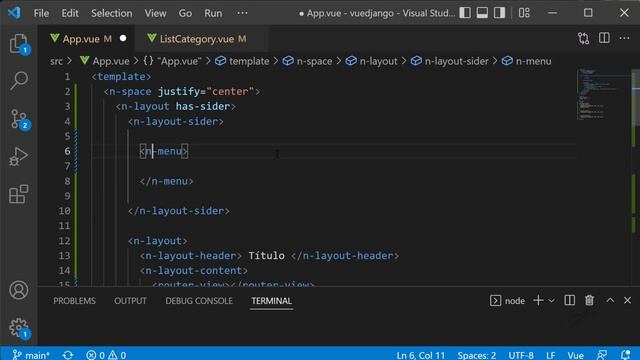Click line number 12 in gutter

(x=64, y=240)
